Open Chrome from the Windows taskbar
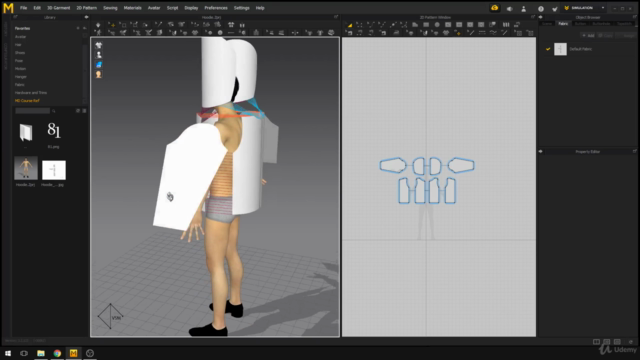Screen dimensions: 640x360 coord(57,353)
